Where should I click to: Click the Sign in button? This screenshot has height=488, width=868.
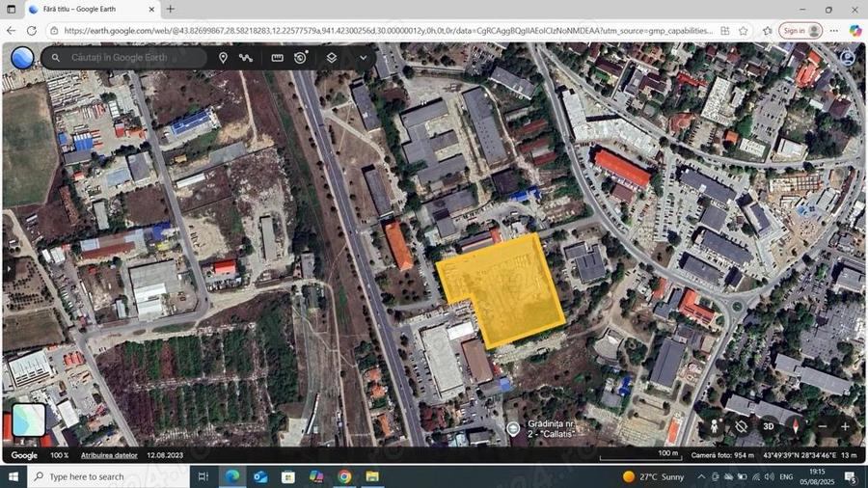[x=800, y=31]
